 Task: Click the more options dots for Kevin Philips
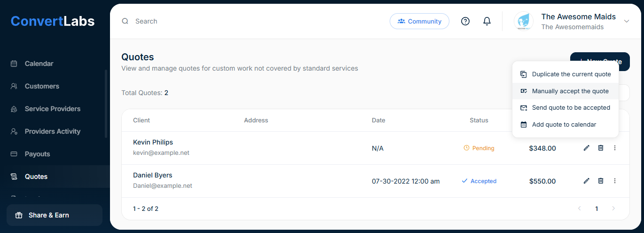(x=615, y=148)
